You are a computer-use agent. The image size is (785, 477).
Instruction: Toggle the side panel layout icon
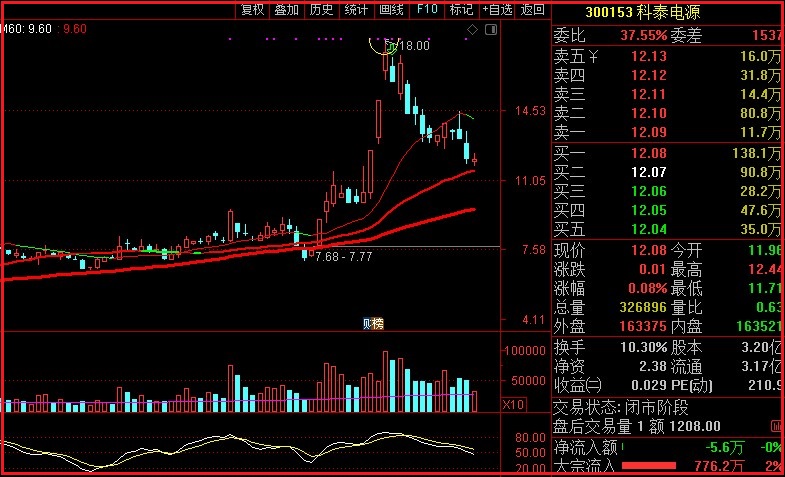[491, 30]
